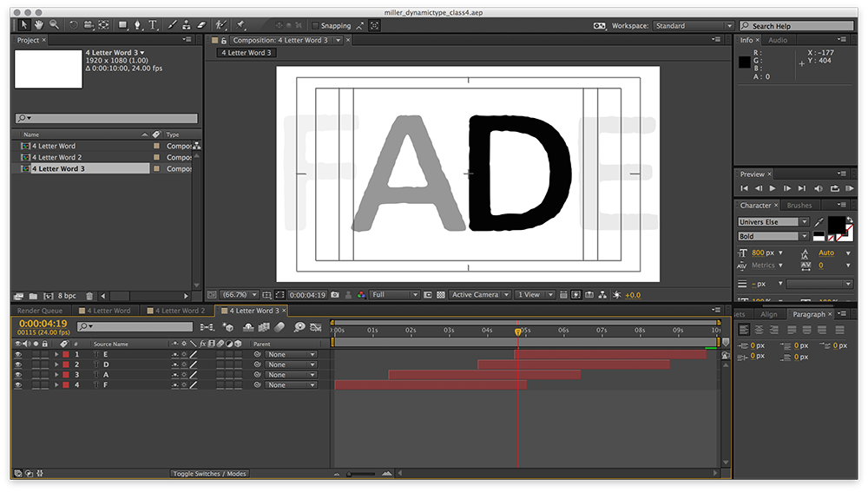
Task: Select the Zoom magnifier tool
Action: [54, 25]
